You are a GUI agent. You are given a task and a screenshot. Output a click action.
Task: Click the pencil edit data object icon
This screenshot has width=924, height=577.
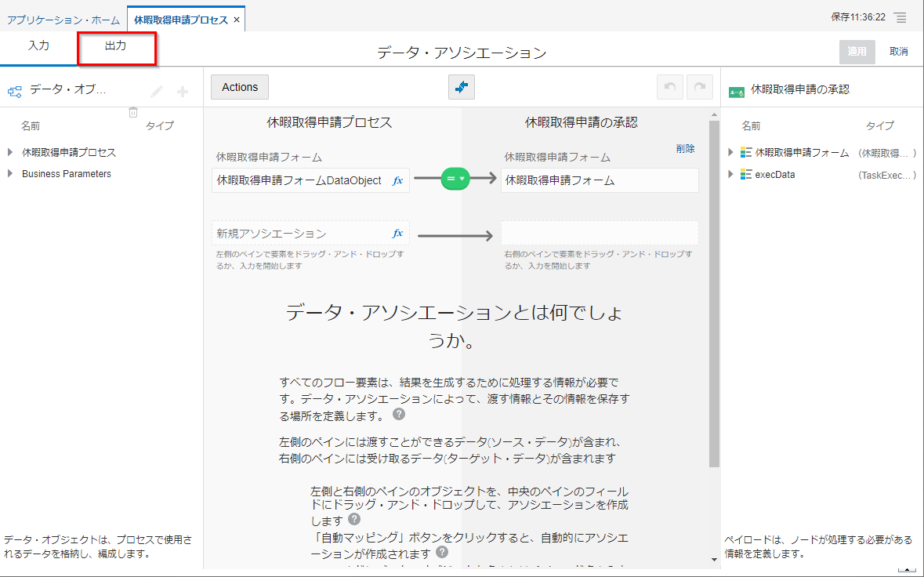tap(157, 92)
